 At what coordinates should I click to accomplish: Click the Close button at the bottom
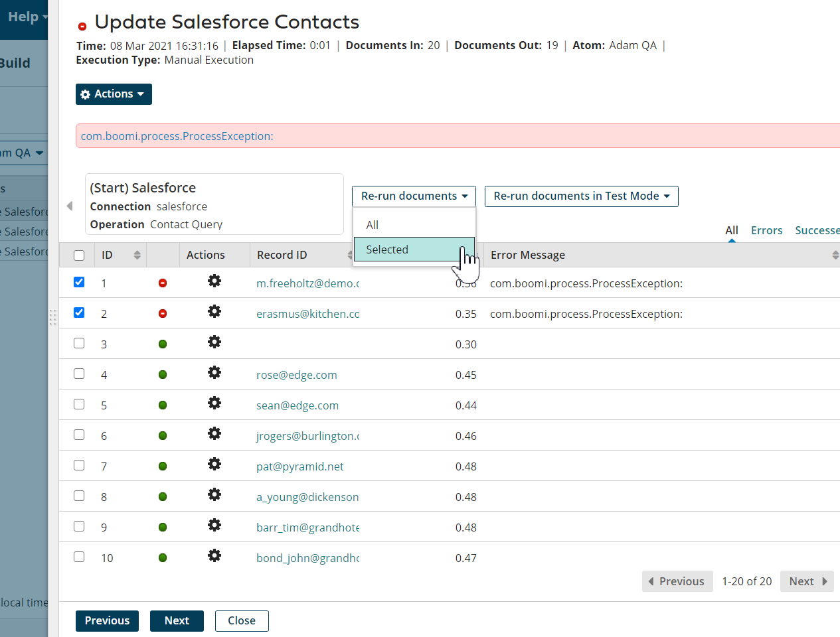pyautogui.click(x=241, y=620)
